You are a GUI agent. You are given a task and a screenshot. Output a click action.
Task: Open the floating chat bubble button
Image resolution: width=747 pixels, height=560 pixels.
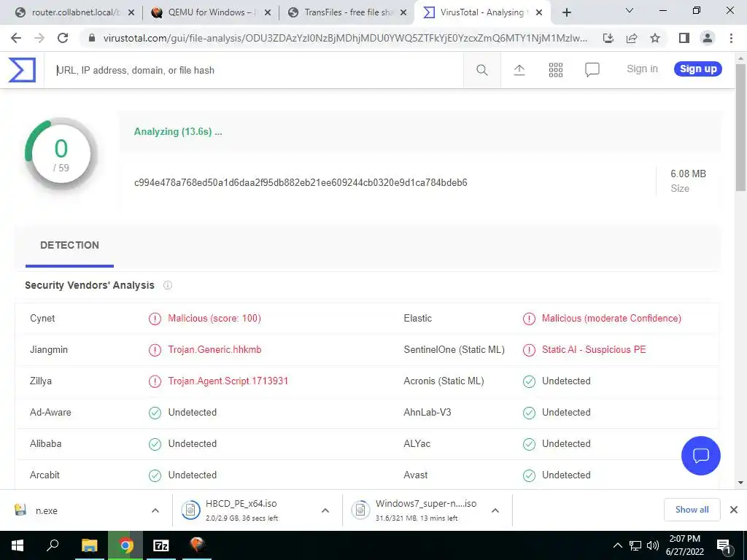pos(701,456)
